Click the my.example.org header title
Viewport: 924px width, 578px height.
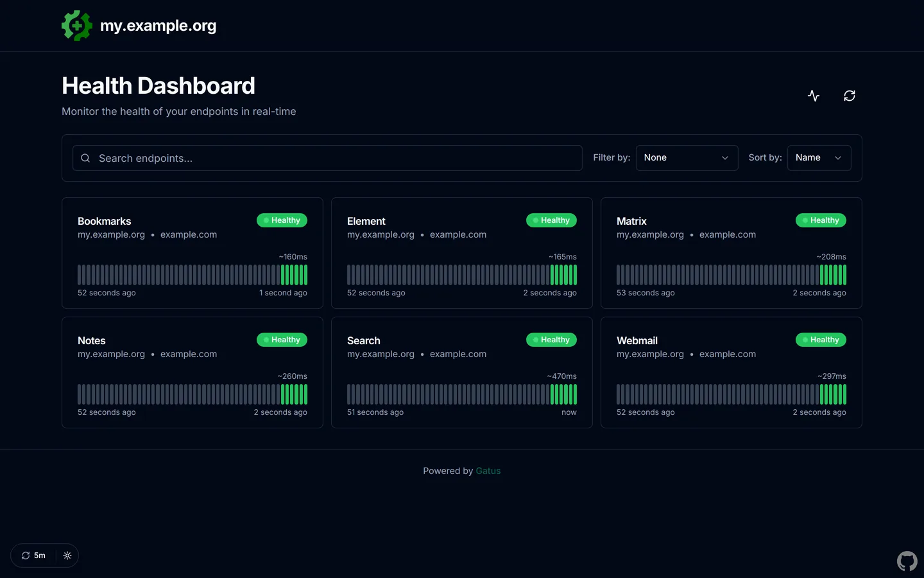pos(158,26)
